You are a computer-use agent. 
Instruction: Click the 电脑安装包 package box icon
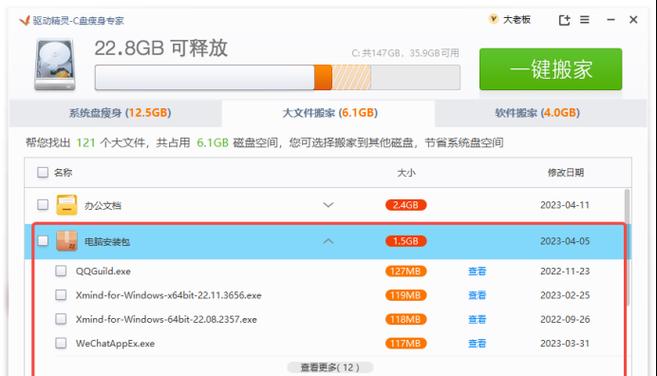67,241
